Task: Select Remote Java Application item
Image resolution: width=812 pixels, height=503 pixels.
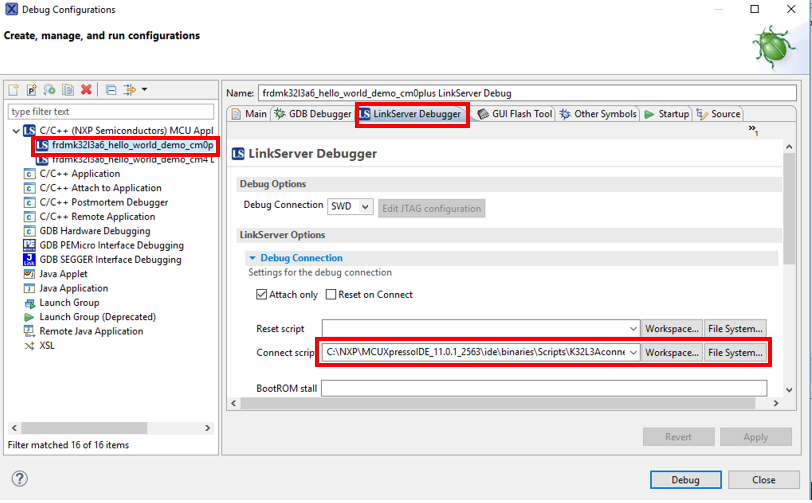Action: (83, 331)
